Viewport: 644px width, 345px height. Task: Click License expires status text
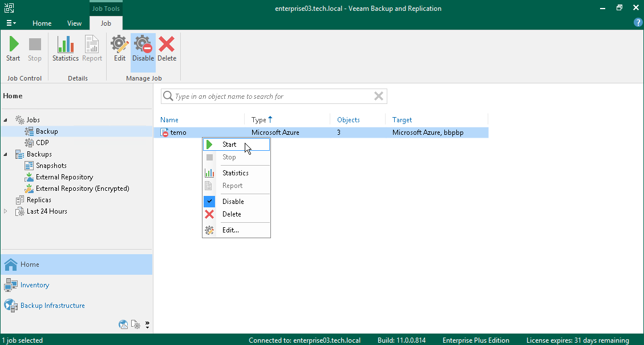point(578,340)
